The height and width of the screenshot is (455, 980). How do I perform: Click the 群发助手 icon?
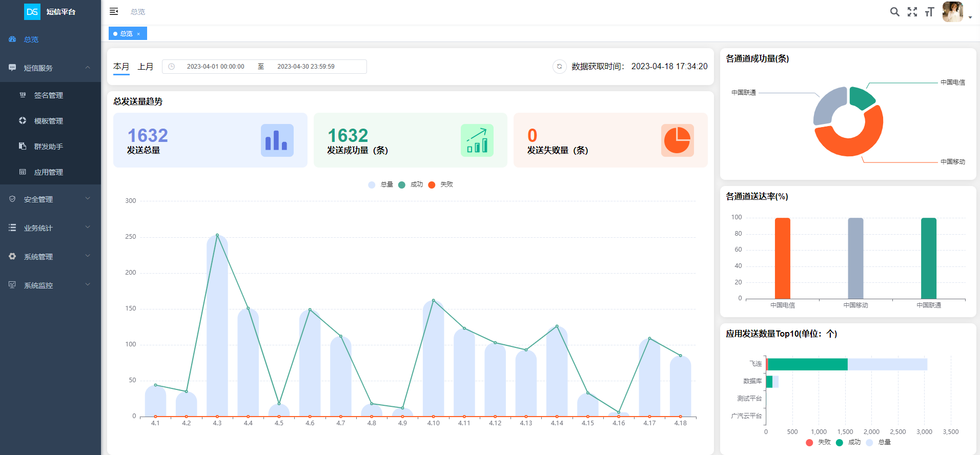tap(23, 146)
